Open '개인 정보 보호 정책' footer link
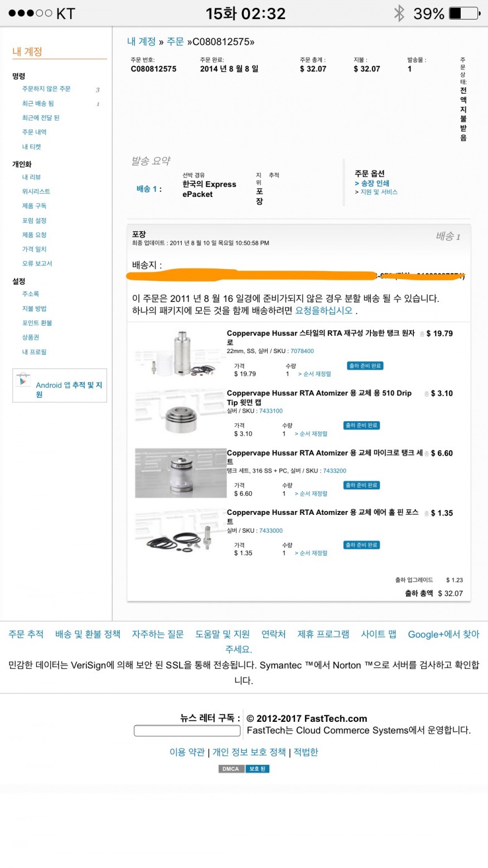This screenshot has height=868, width=488. [249, 752]
